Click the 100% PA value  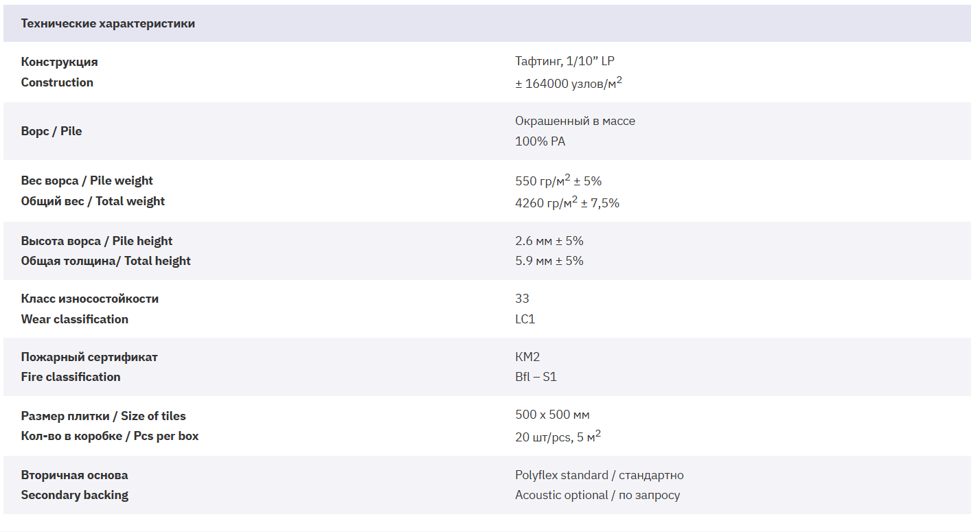[x=540, y=141]
